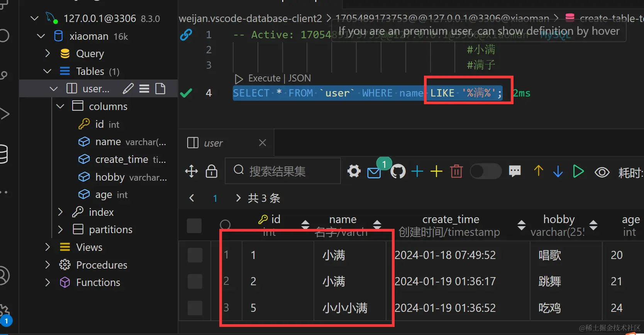This screenshot has width=644, height=335.
Task: Click the edit pencil icon on user table
Action: pos(128,89)
